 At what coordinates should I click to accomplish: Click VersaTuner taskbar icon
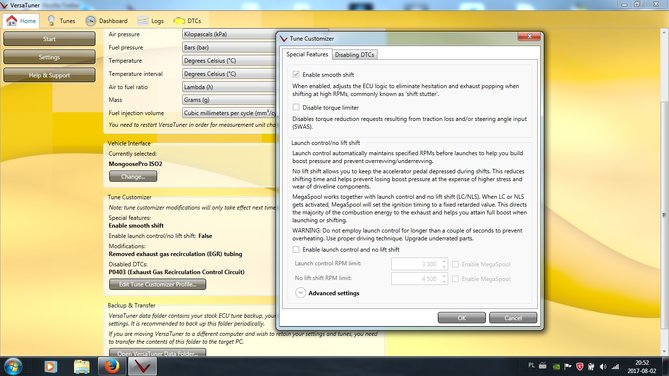tap(143, 366)
